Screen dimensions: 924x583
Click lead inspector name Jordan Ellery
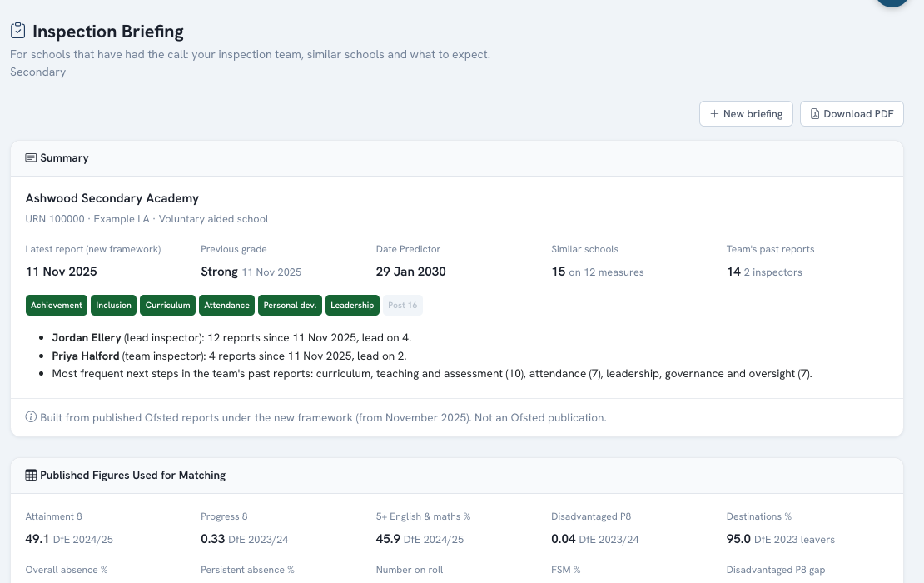[x=87, y=338]
